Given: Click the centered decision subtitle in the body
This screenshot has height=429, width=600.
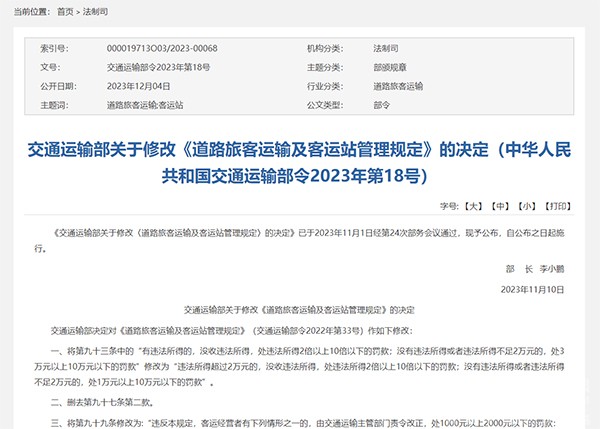Looking at the screenshot, I should pos(290,311).
